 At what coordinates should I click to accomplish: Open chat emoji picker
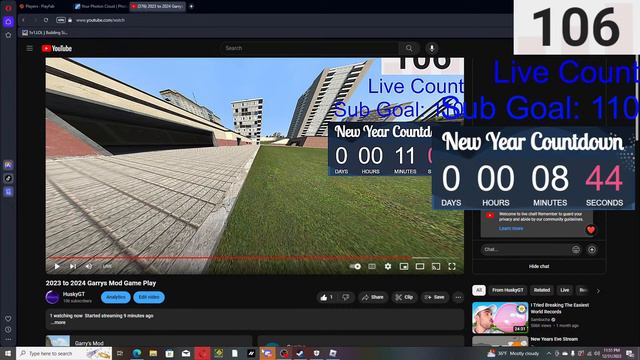[576, 249]
